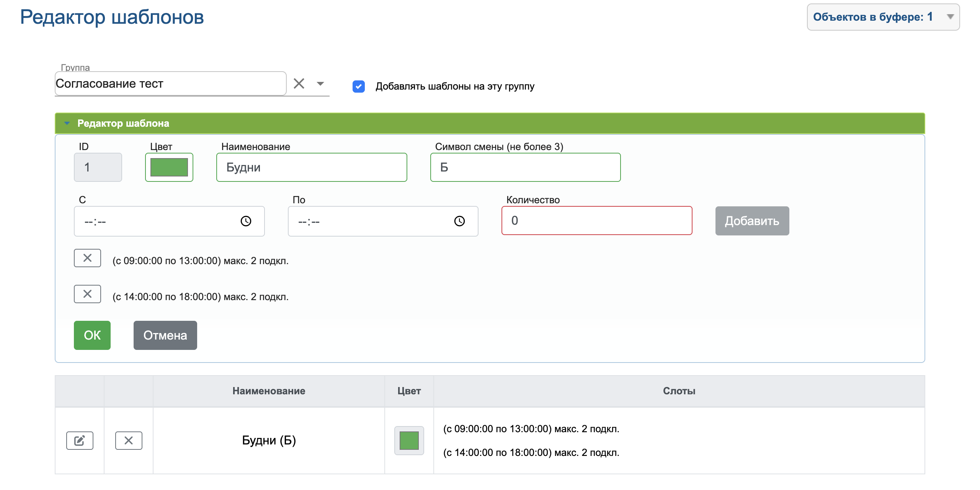Click the Слоты column header

(x=679, y=391)
